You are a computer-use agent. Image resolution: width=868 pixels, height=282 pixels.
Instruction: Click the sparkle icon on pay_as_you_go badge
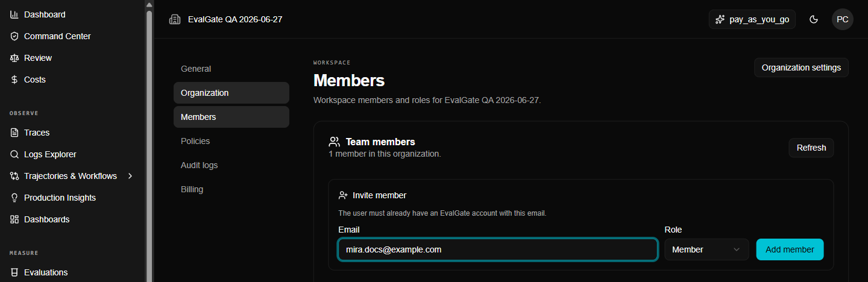pos(720,19)
